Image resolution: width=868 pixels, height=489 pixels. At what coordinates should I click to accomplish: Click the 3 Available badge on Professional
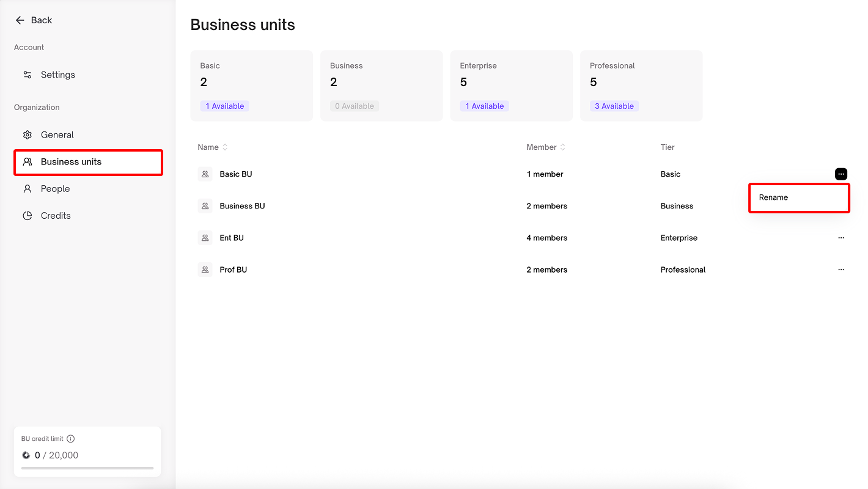614,106
